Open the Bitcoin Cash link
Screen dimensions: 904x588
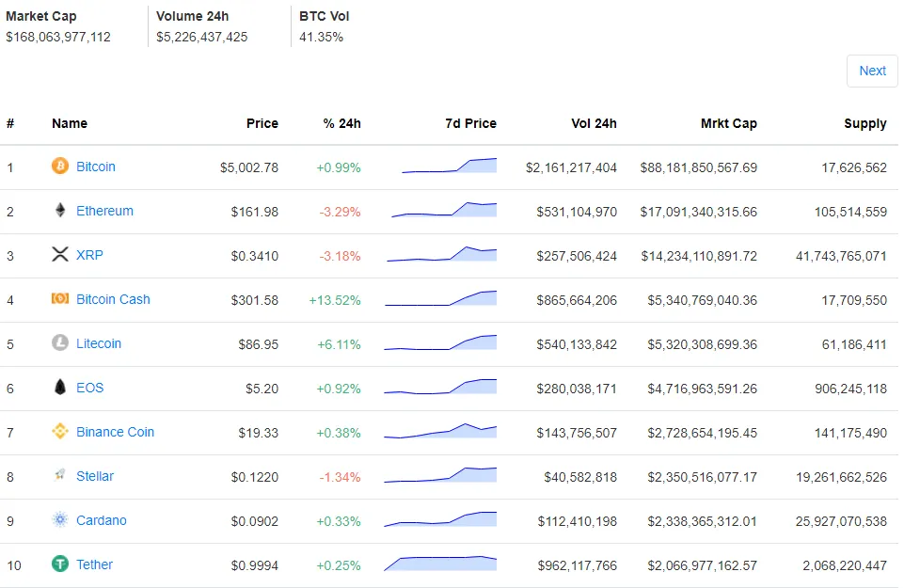pos(113,299)
